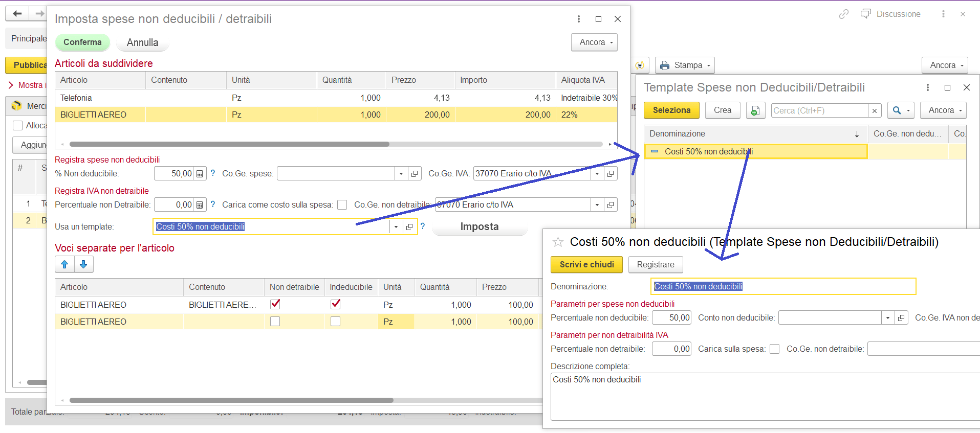
Task: Toggle Carica come costo sulla spesa checkbox
Action: (x=342, y=205)
